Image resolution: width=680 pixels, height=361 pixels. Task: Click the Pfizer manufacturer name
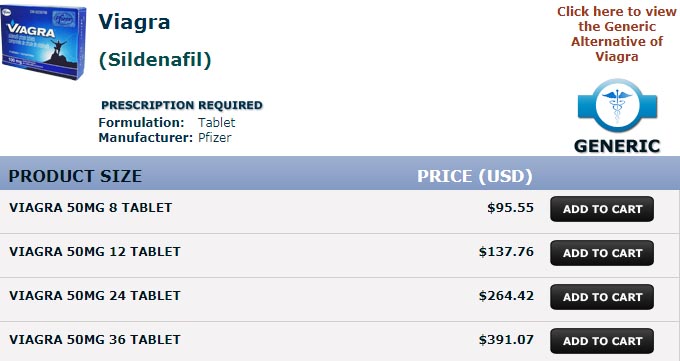click(x=215, y=138)
